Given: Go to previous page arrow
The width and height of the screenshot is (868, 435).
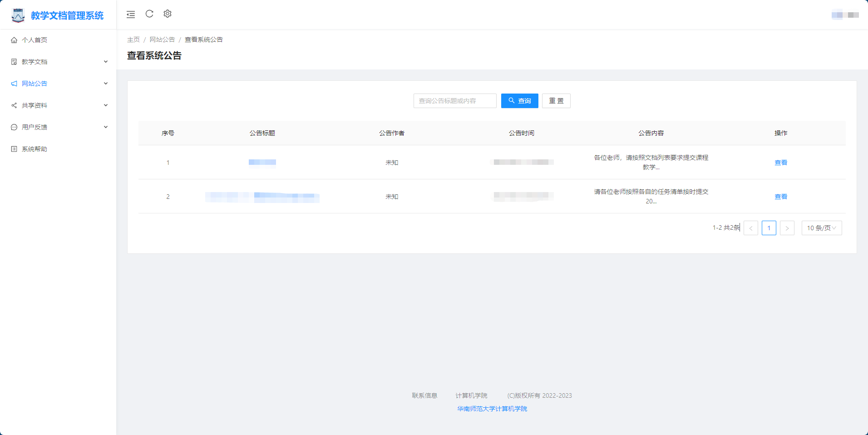Looking at the screenshot, I should click(x=751, y=228).
